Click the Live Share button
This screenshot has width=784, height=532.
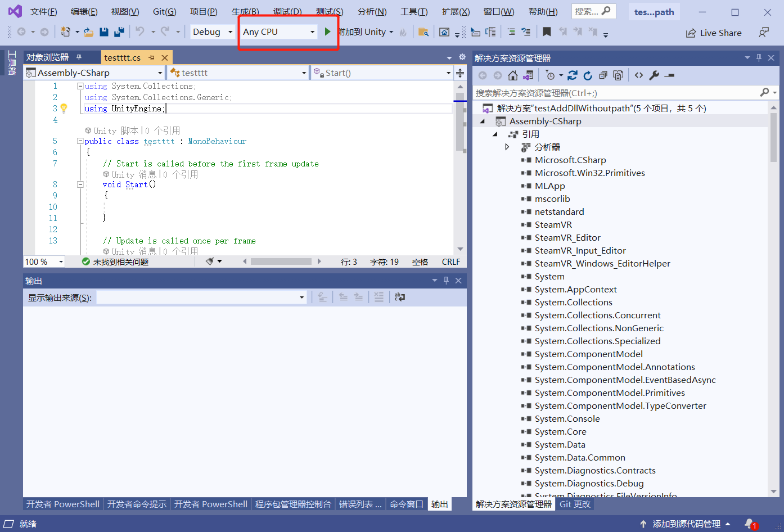tap(714, 33)
